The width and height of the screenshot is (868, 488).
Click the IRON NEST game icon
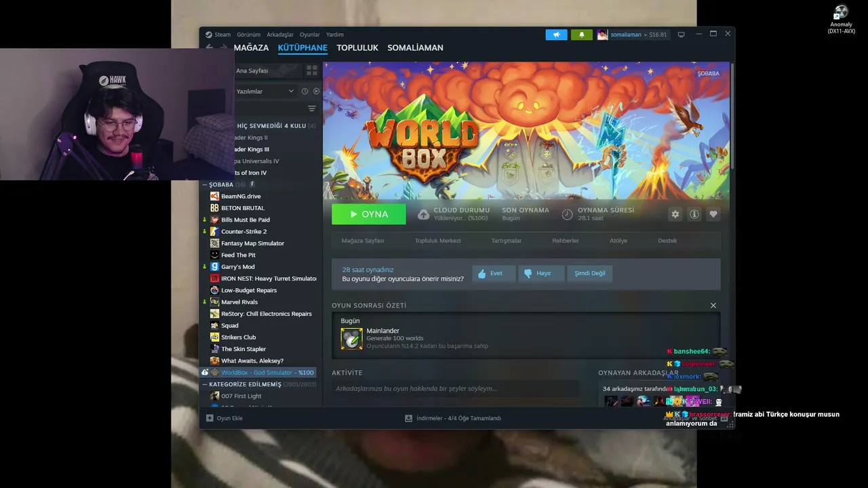pos(214,279)
